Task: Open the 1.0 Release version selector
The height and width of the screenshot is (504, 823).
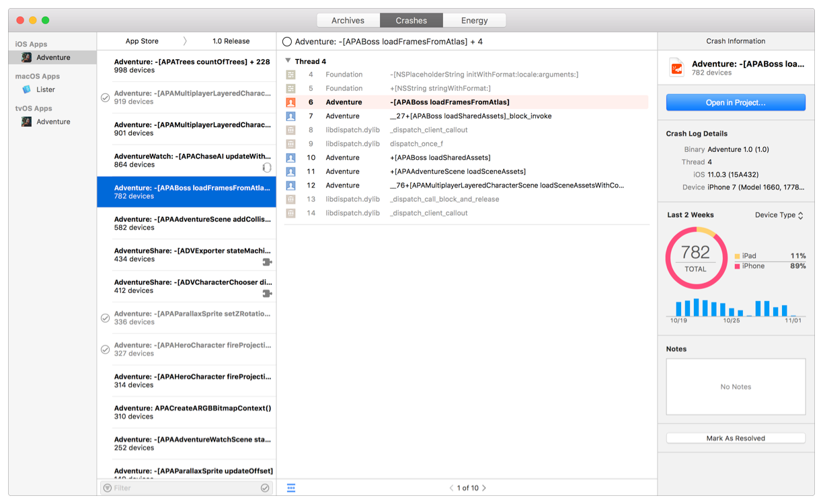Action: click(231, 41)
